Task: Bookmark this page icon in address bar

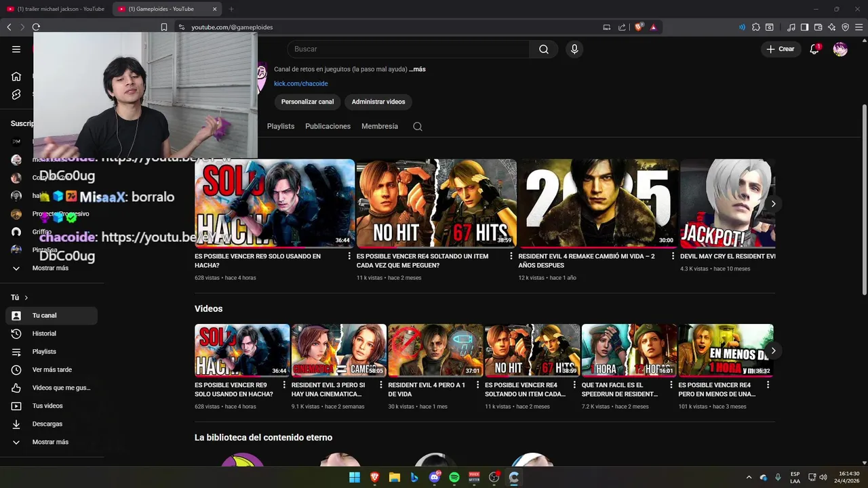Action: coord(164,27)
